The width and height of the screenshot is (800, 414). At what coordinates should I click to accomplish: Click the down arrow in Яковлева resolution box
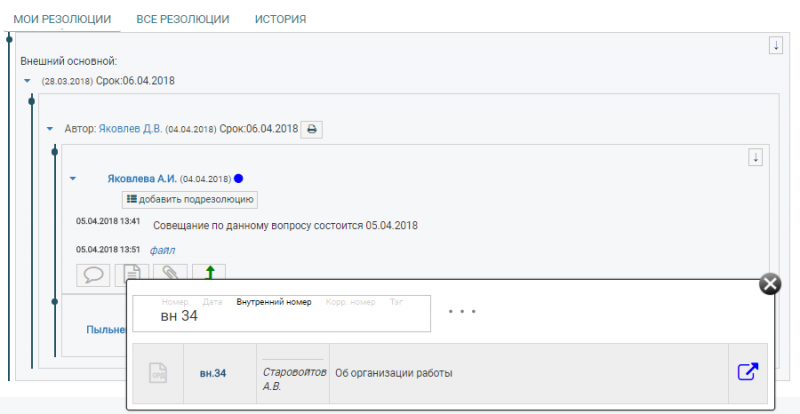click(x=756, y=157)
